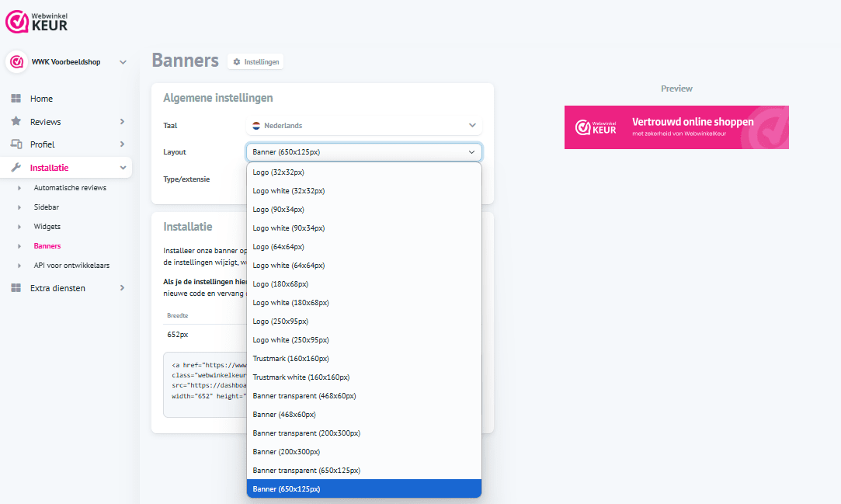Viewport: 841px width, 504px height.
Task: Open the Taal language dropdown
Action: 363,125
